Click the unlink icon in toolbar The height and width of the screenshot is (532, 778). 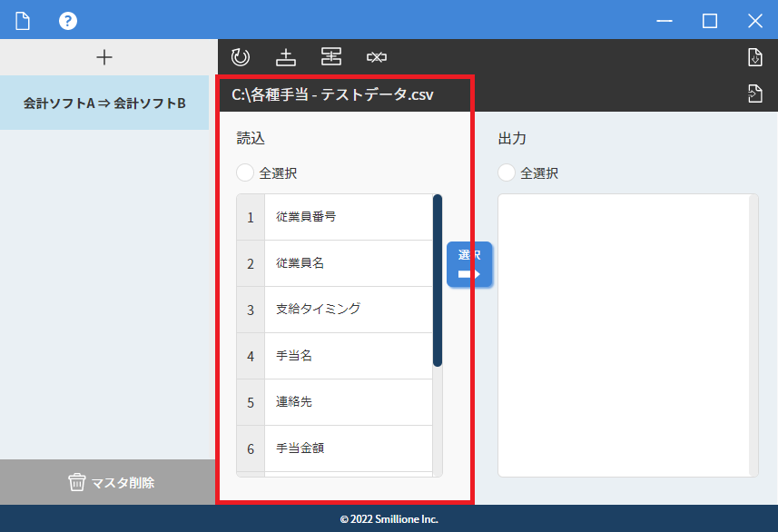tap(377, 57)
